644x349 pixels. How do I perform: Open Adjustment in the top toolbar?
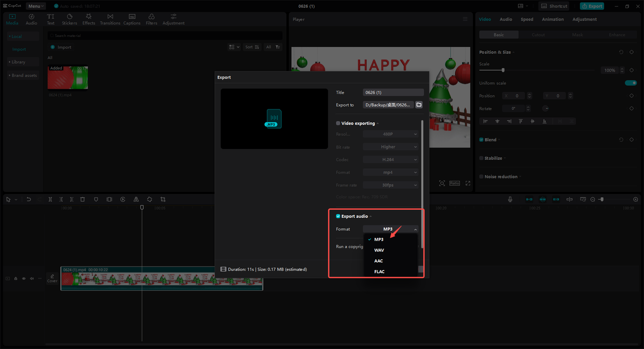click(x=174, y=19)
